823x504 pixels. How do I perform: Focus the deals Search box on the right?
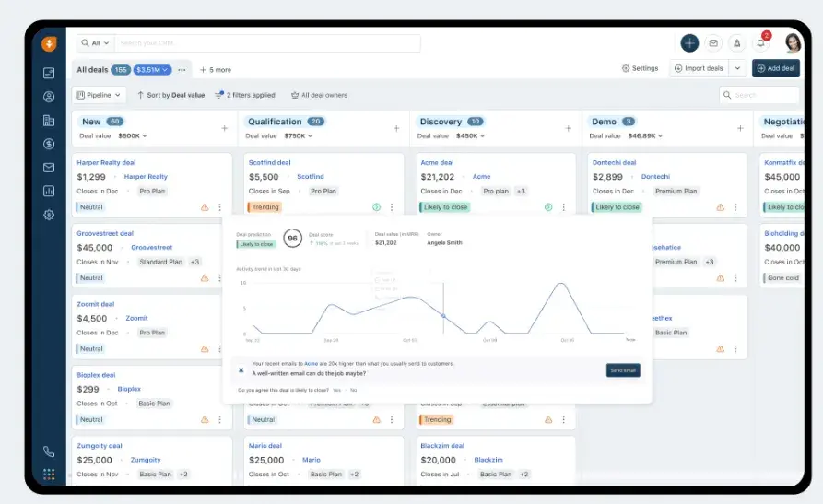point(759,95)
